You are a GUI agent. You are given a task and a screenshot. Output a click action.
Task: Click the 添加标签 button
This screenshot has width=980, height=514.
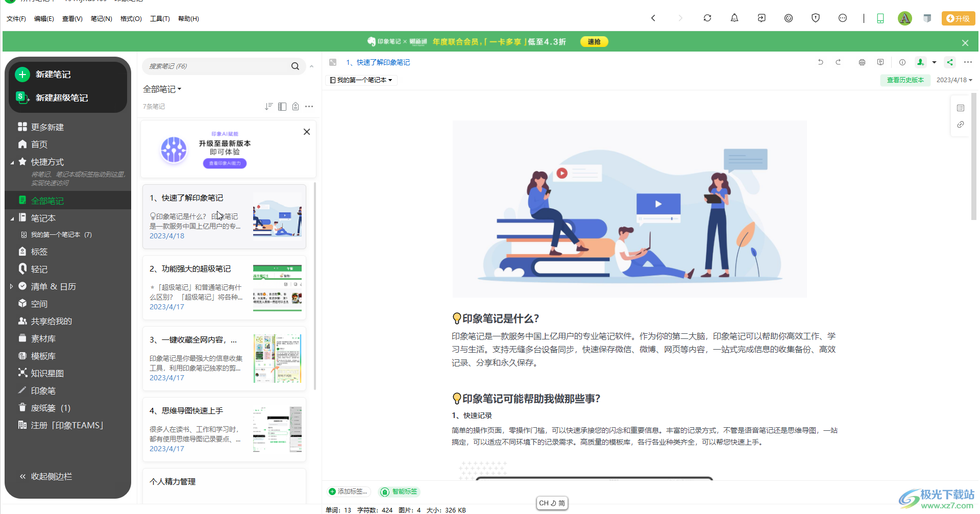pyautogui.click(x=348, y=492)
